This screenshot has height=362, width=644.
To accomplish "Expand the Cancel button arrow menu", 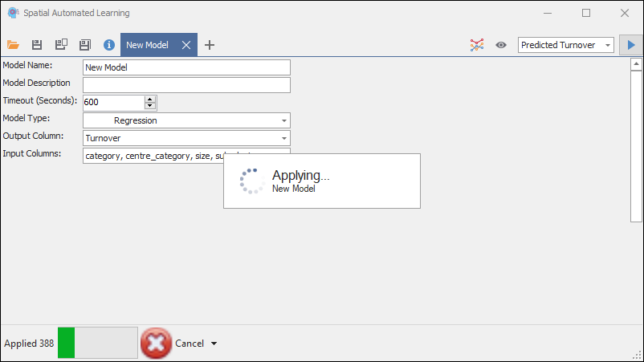I will click(214, 344).
